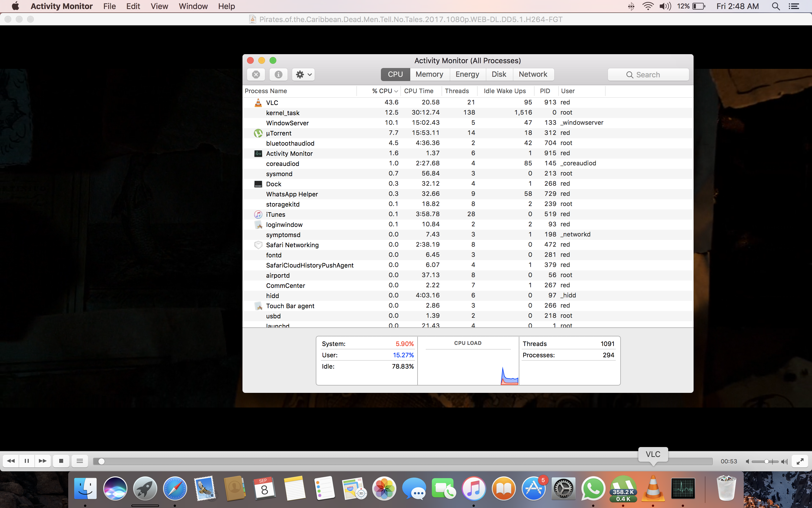Viewport: 812px width, 508px height.
Task: Click the VLC playback position slider
Action: (403, 461)
